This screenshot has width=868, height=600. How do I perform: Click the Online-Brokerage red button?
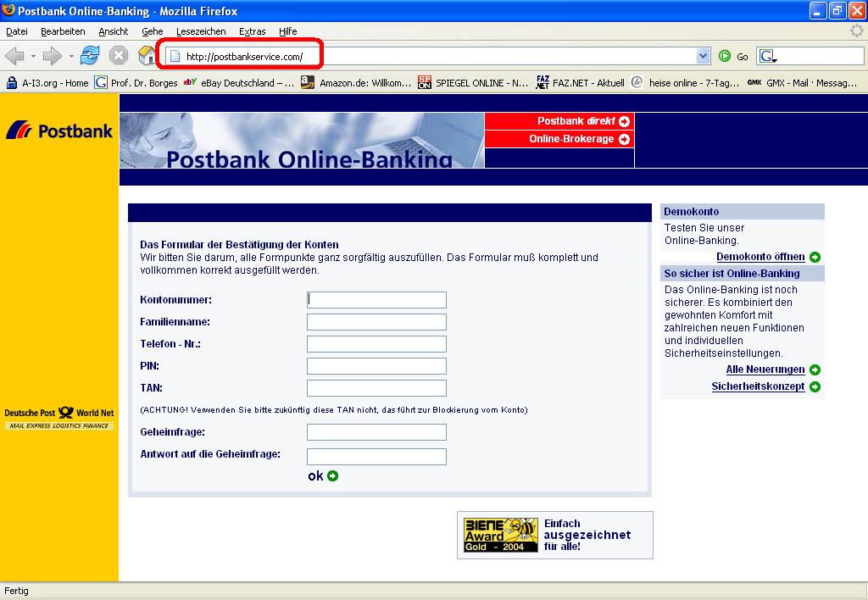[x=559, y=139]
